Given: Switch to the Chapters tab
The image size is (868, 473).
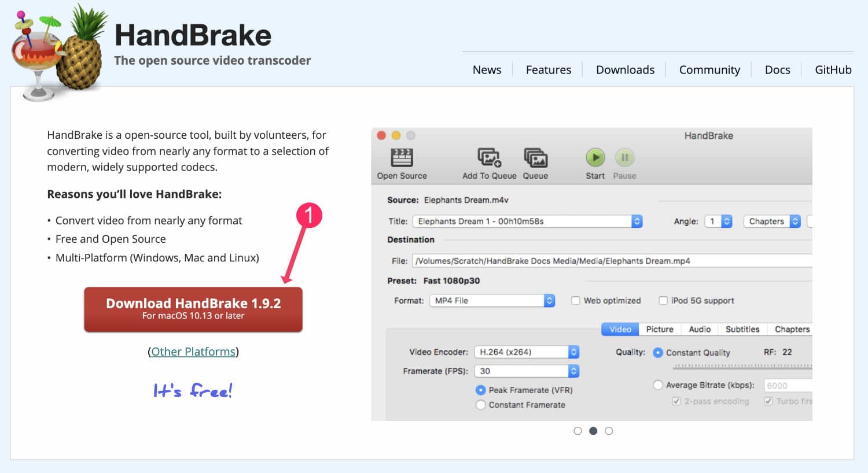Looking at the screenshot, I should [790, 329].
